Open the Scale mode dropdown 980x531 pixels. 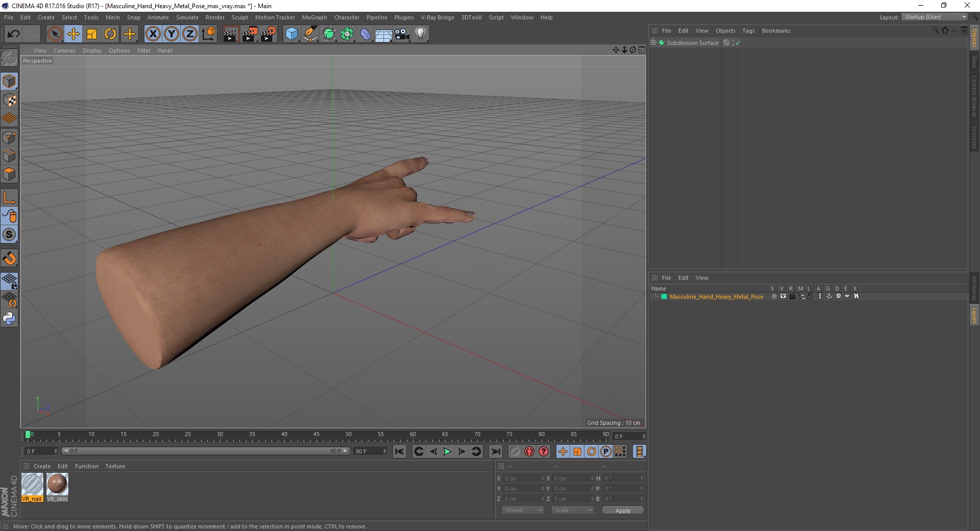click(x=573, y=510)
